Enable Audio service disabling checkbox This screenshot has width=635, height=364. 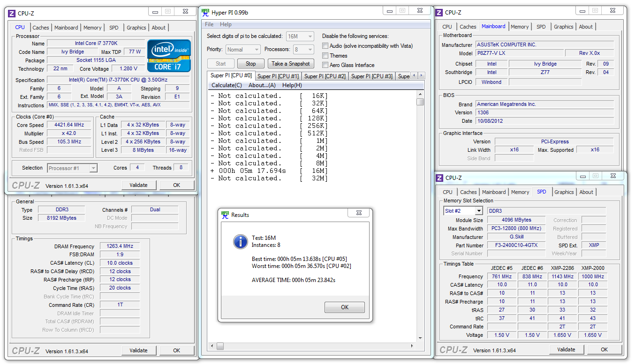click(325, 46)
